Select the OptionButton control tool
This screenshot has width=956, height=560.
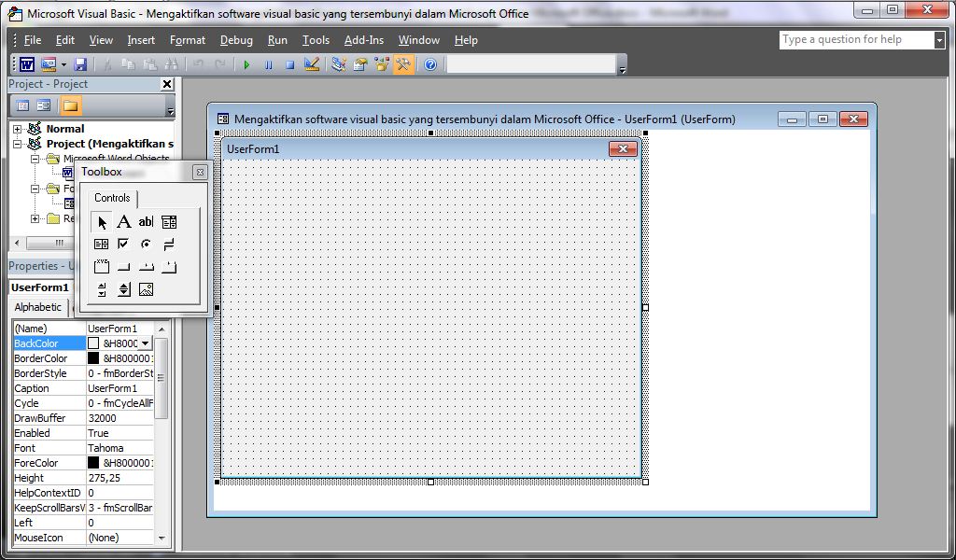146,244
